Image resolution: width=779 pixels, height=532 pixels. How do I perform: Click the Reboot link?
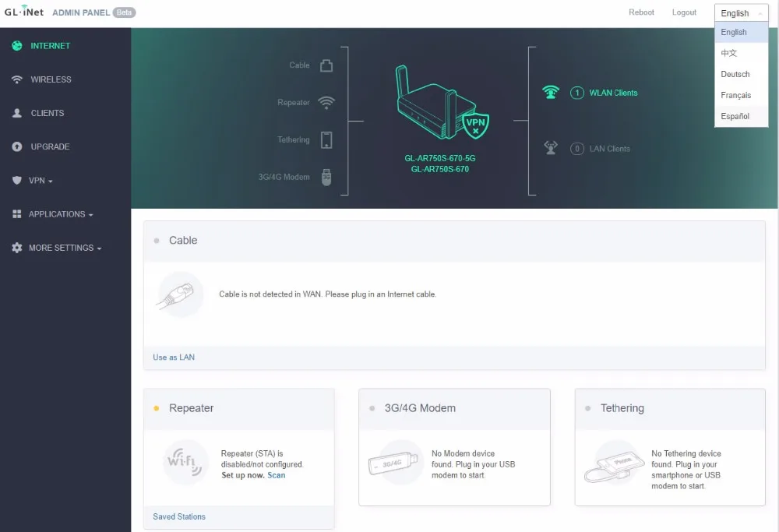pyautogui.click(x=641, y=12)
